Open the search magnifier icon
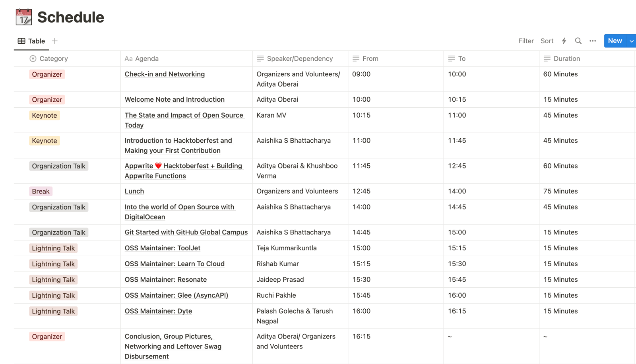The height and width of the screenshot is (364, 636). point(578,41)
